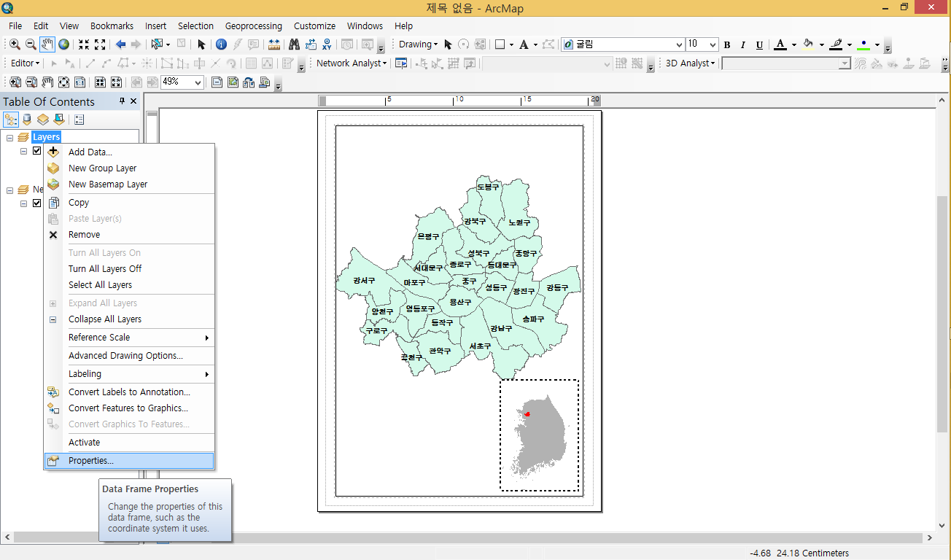Uncheck the layer under second data frame

click(37, 203)
